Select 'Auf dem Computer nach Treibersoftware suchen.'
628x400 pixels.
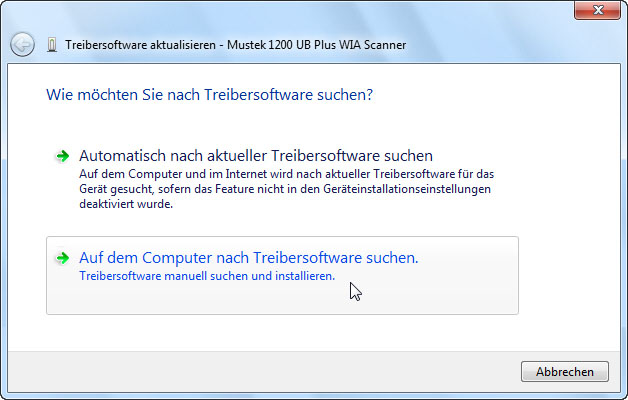248,258
